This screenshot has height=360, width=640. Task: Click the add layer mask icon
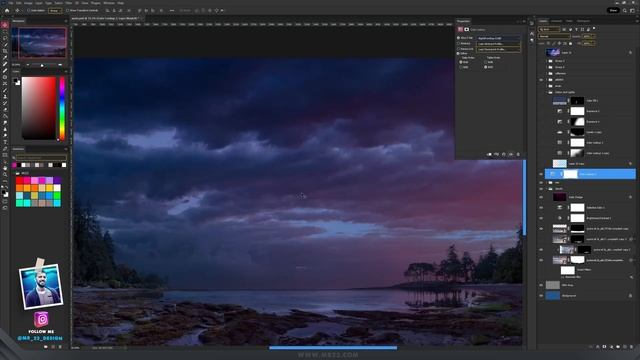(x=604, y=347)
